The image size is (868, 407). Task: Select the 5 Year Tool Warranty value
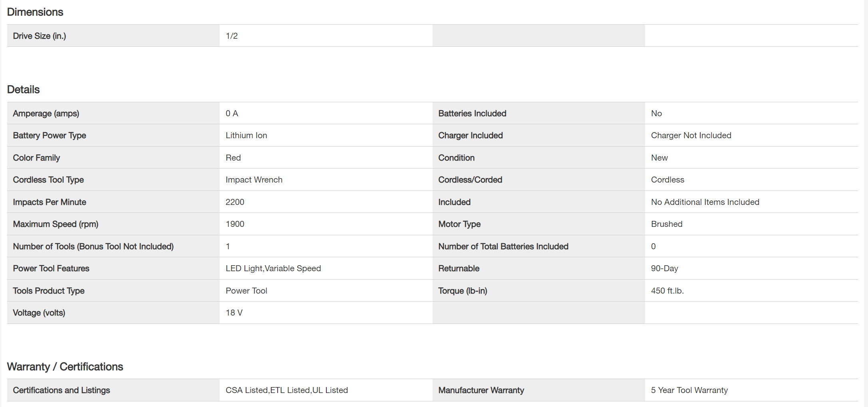coord(689,390)
